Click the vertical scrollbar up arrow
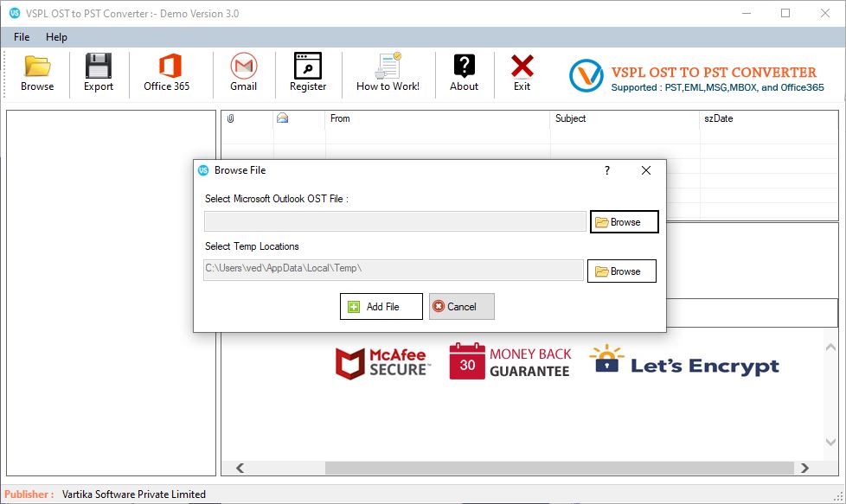 pyautogui.click(x=831, y=348)
